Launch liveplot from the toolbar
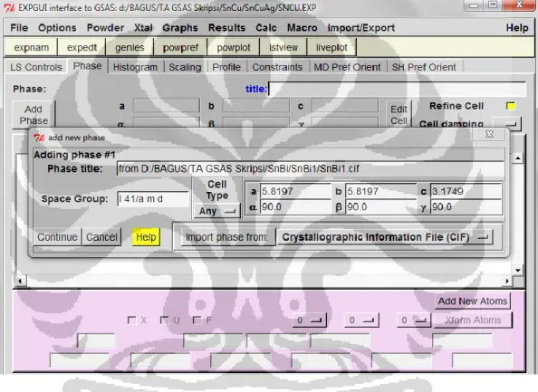This screenshot has height=392, width=538. click(331, 47)
